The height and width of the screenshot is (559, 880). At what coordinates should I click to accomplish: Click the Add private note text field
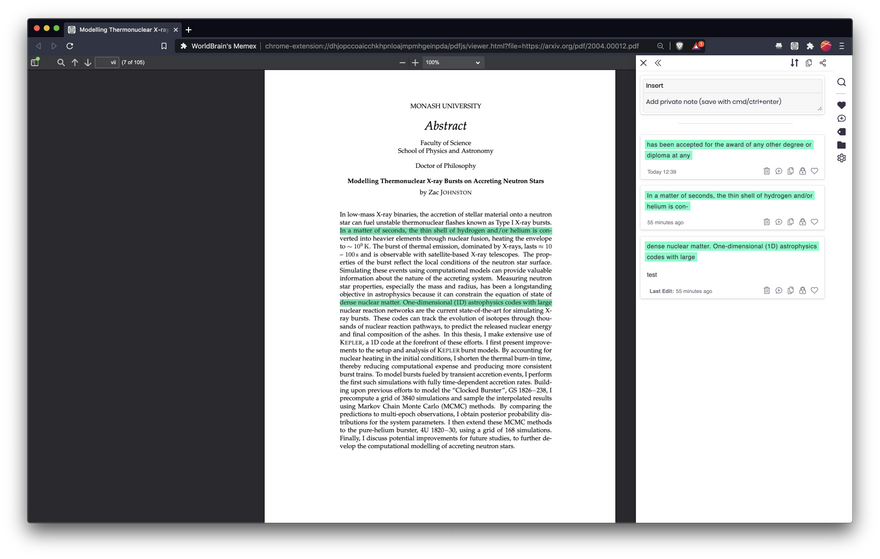731,102
